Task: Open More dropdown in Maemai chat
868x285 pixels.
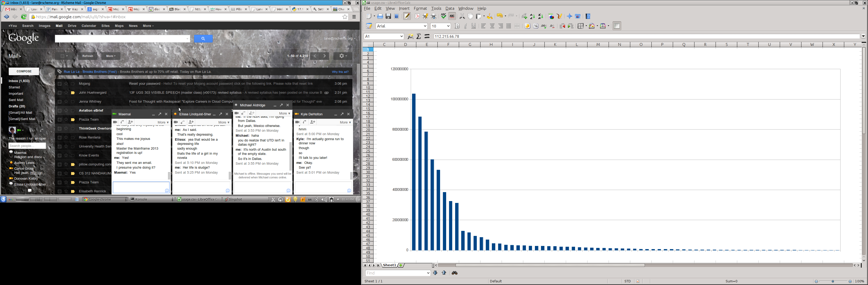Action: [x=163, y=122]
